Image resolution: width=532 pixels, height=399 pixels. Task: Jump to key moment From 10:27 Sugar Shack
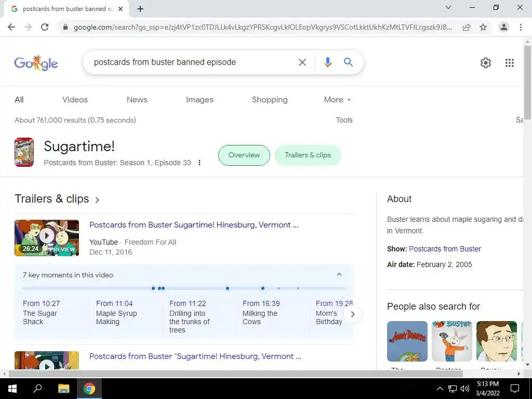(41, 312)
